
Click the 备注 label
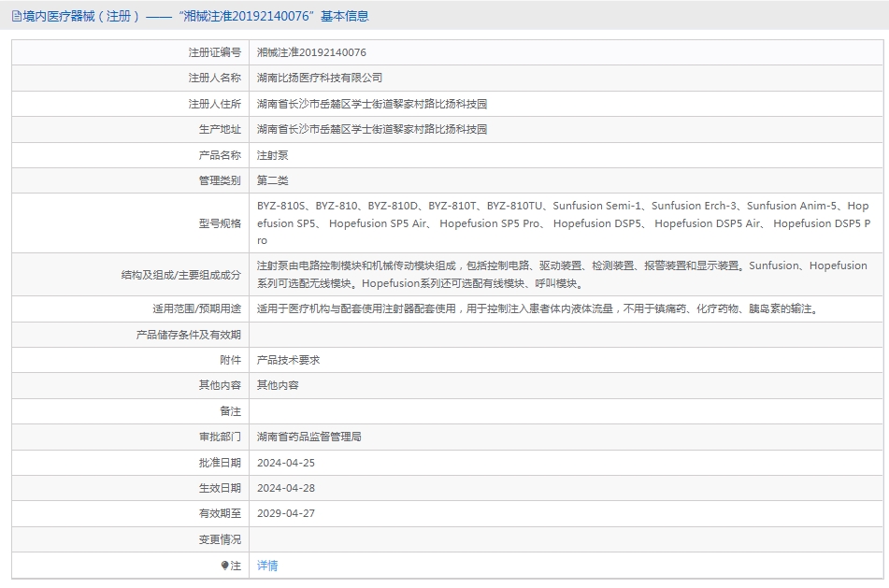coord(230,411)
